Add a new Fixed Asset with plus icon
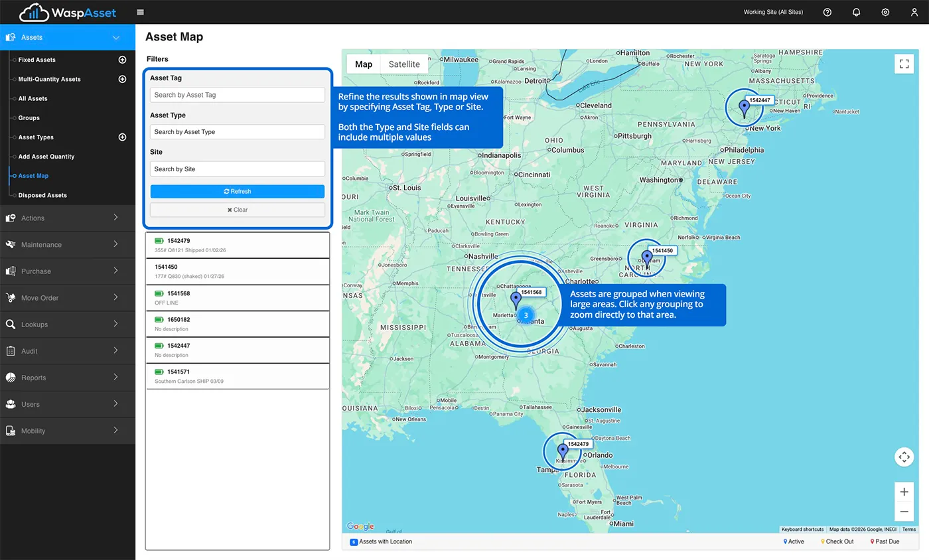 click(122, 60)
